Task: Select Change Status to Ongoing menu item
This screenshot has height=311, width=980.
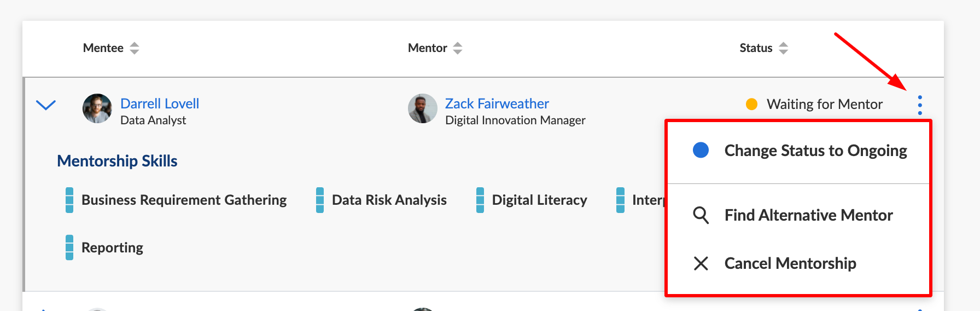Action: [799, 151]
